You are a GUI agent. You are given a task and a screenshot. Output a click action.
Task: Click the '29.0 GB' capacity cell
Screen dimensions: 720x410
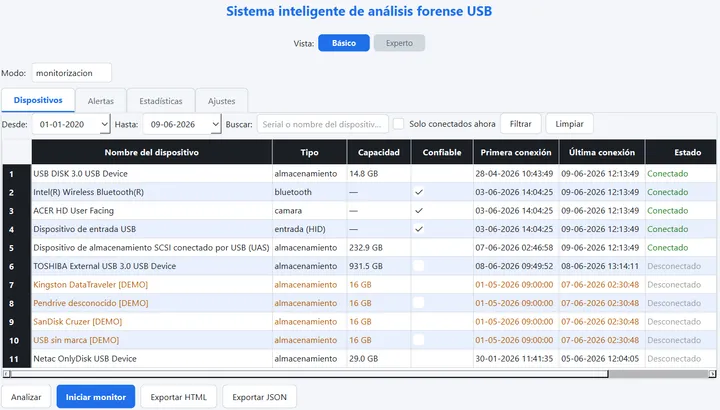point(379,359)
